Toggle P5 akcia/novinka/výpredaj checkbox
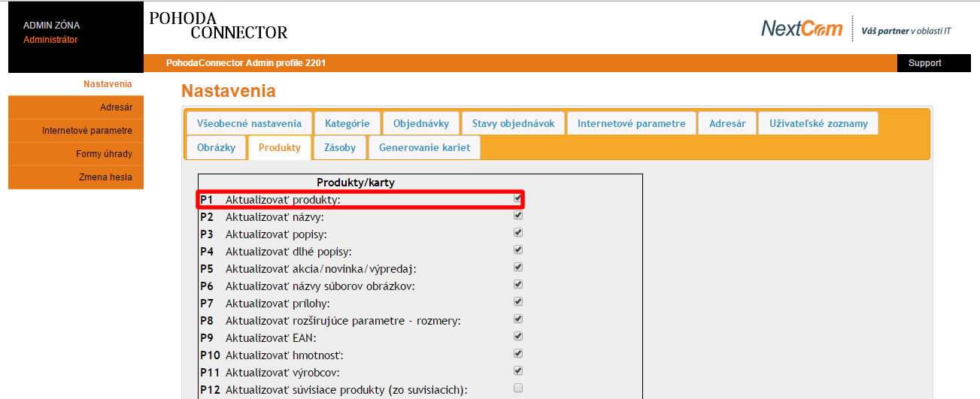The height and width of the screenshot is (399, 980). pos(517,267)
